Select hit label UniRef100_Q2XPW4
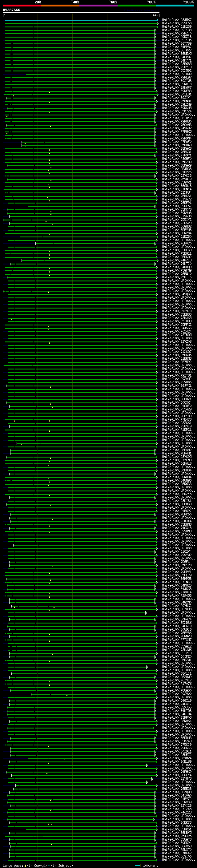The image size is (197, 868). [x=177, y=192]
